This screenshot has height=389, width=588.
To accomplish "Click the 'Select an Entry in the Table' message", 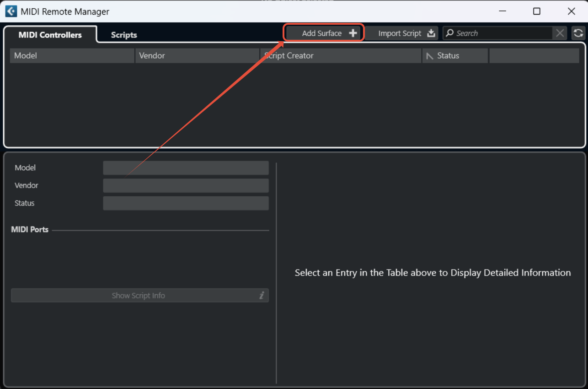I will [x=433, y=273].
